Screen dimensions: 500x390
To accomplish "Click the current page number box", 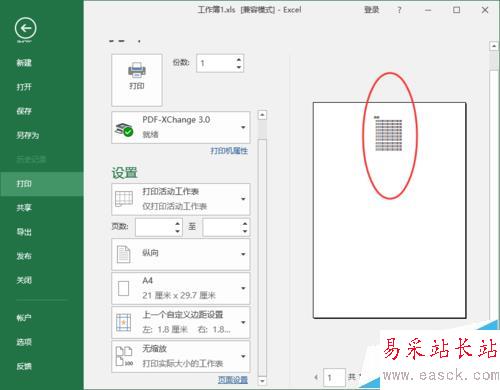I will pos(334,377).
